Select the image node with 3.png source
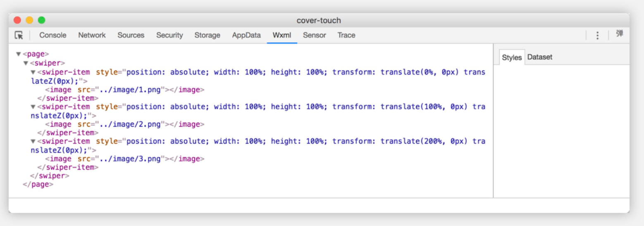644x226 pixels. click(x=125, y=159)
